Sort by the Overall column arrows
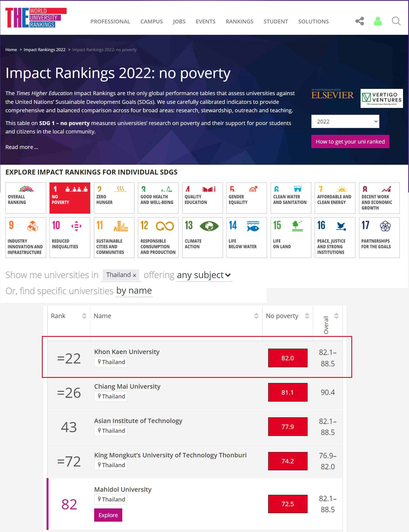This screenshot has width=409, height=532. (336, 316)
